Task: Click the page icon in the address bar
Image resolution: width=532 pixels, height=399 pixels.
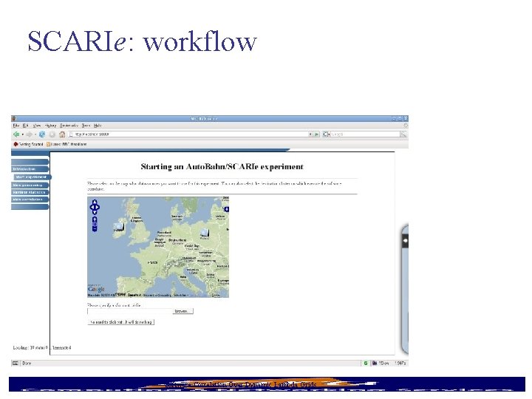Action: click(71, 134)
